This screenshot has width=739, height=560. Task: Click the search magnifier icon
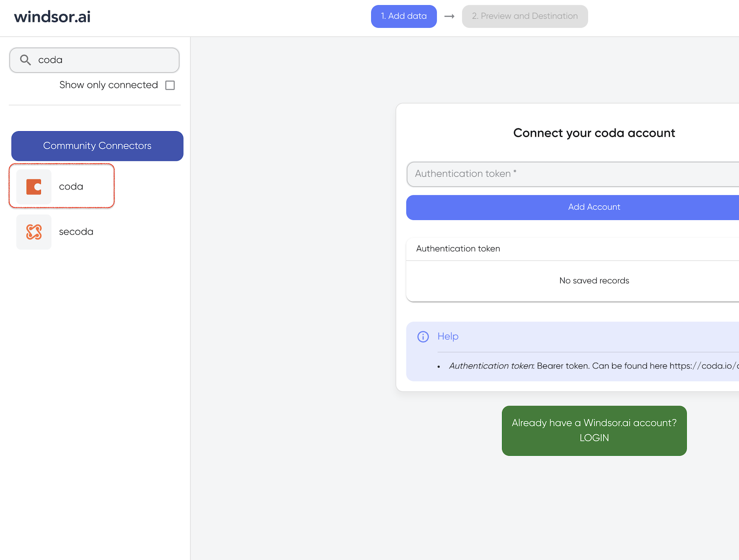point(26,60)
